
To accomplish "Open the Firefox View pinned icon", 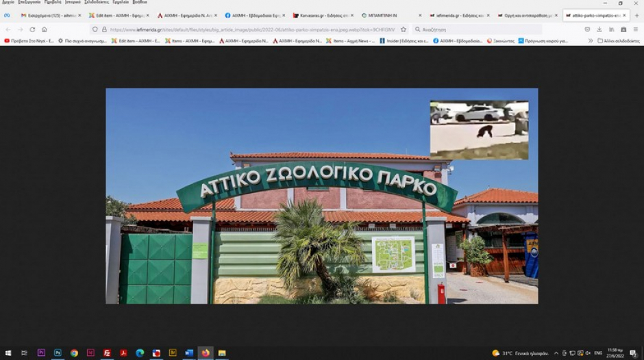I will coord(7,15).
